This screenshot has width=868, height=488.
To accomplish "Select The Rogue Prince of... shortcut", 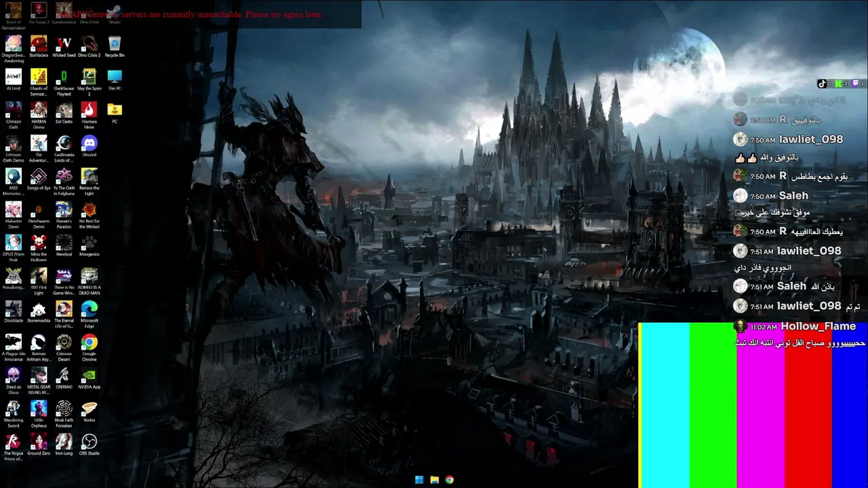I will (x=14, y=447).
